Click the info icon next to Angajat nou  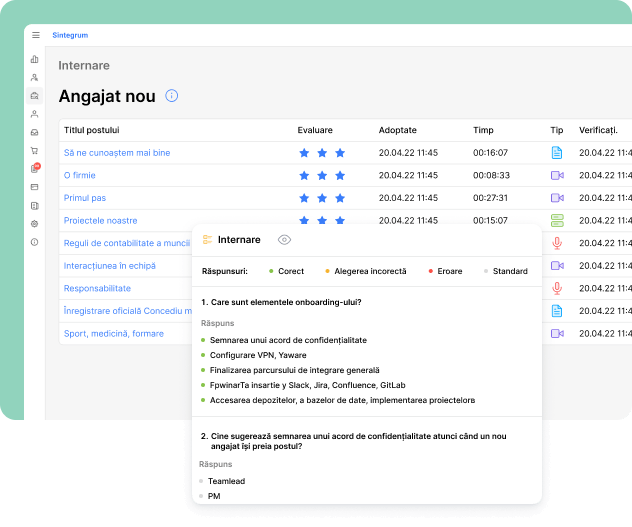(171, 96)
